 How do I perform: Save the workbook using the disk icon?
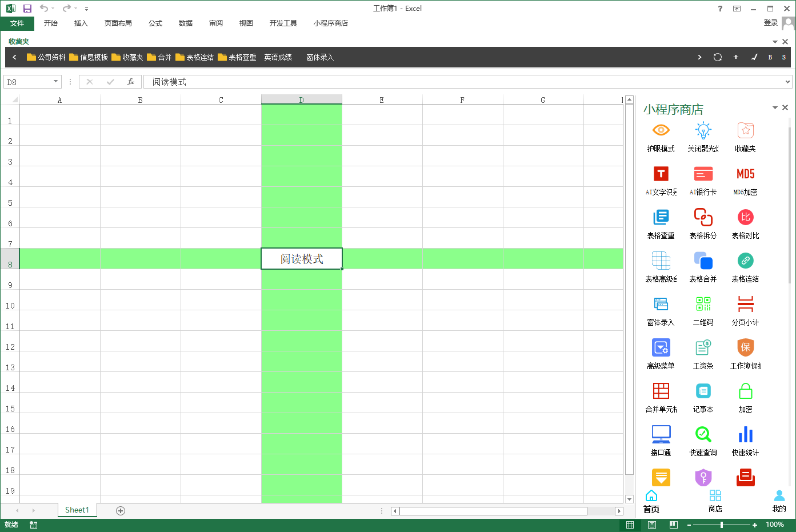click(27, 9)
